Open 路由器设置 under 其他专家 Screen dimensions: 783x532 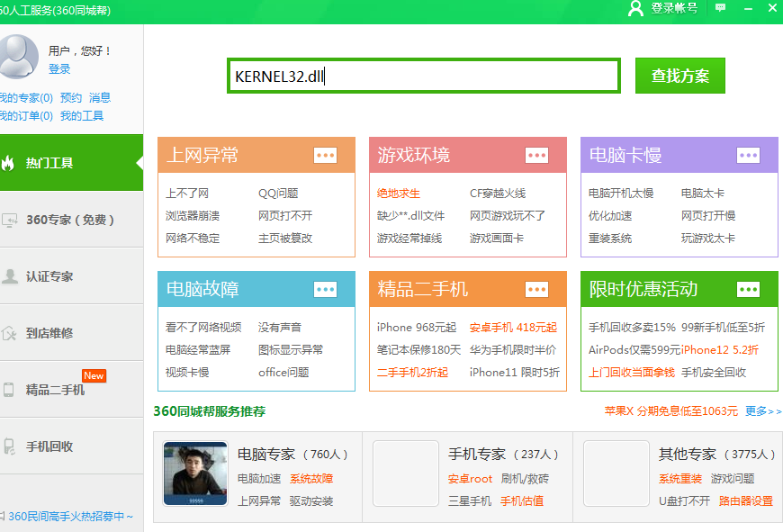tap(746, 501)
